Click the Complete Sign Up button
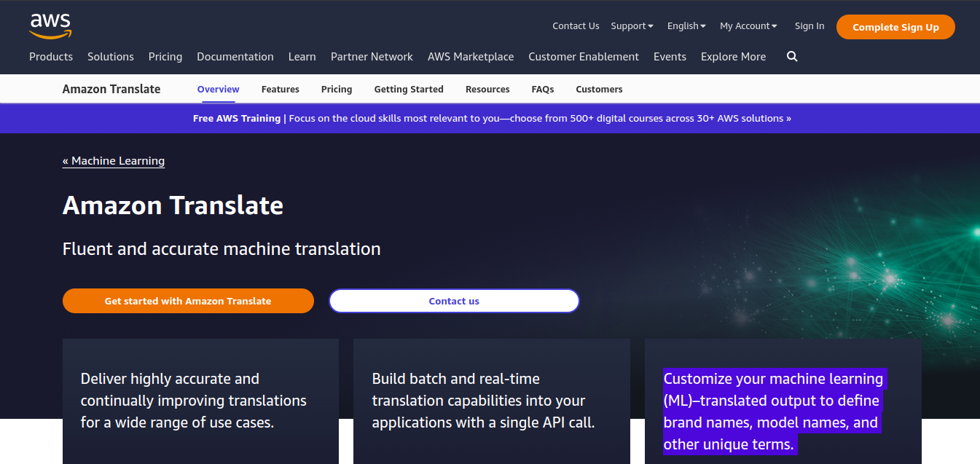Viewport: 980px width, 464px height. coord(895,27)
